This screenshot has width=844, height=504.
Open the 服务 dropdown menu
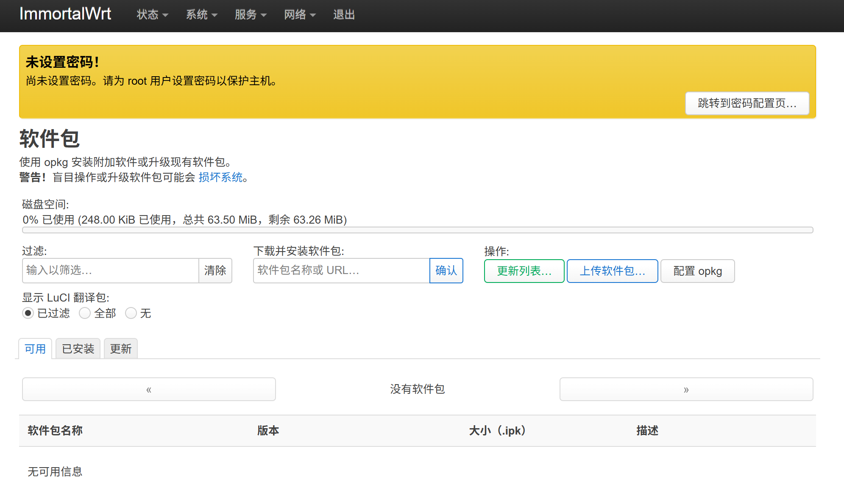tap(251, 15)
